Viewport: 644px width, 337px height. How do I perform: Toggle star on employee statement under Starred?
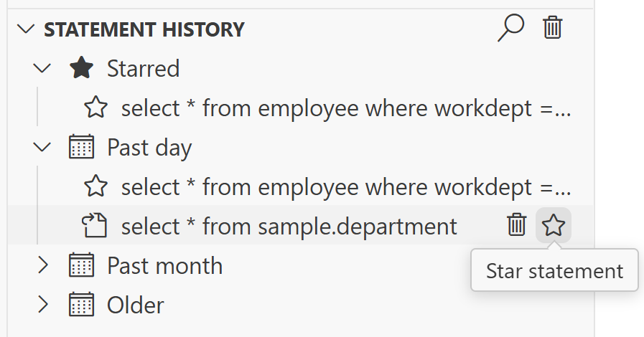95,108
